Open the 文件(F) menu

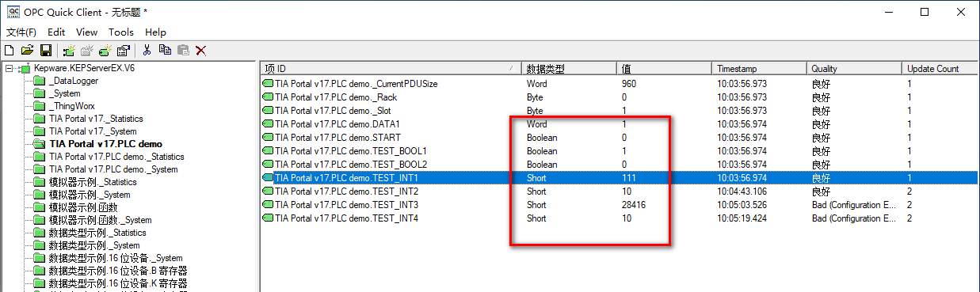pyautogui.click(x=21, y=32)
